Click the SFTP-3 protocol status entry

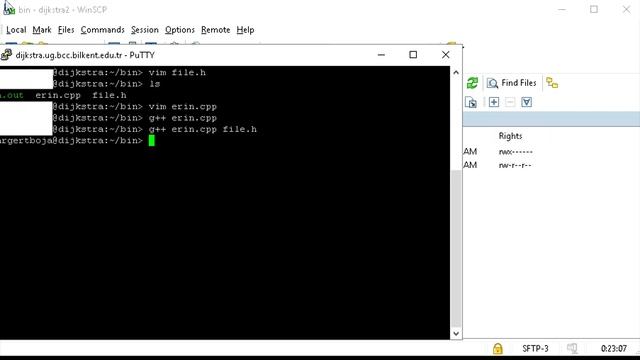point(535,349)
